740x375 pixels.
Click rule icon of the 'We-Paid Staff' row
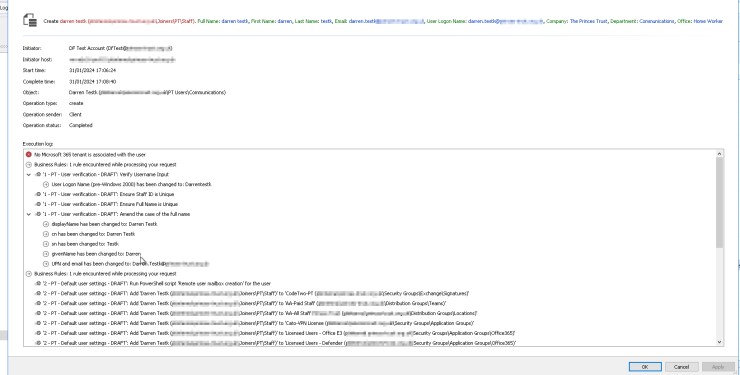pos(37,303)
